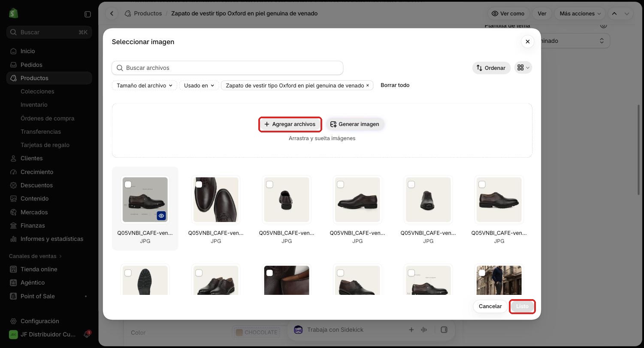
Task: Open the Ordenar sort menu
Action: coord(491,68)
